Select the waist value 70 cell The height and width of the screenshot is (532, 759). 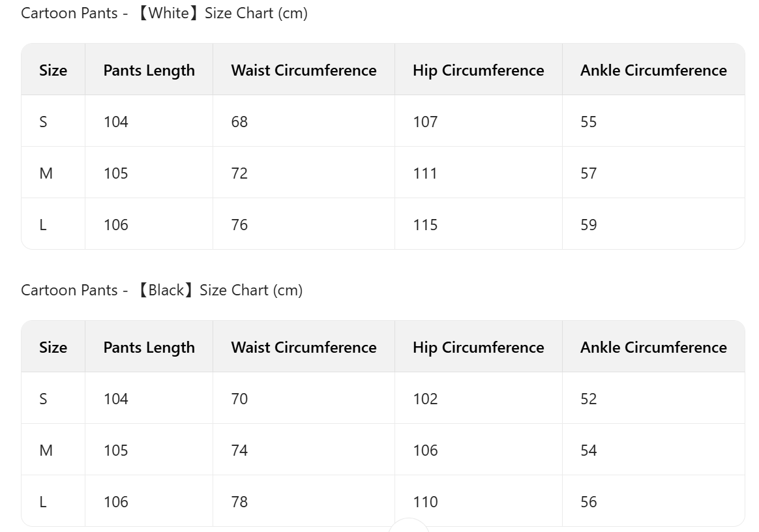tap(239, 399)
